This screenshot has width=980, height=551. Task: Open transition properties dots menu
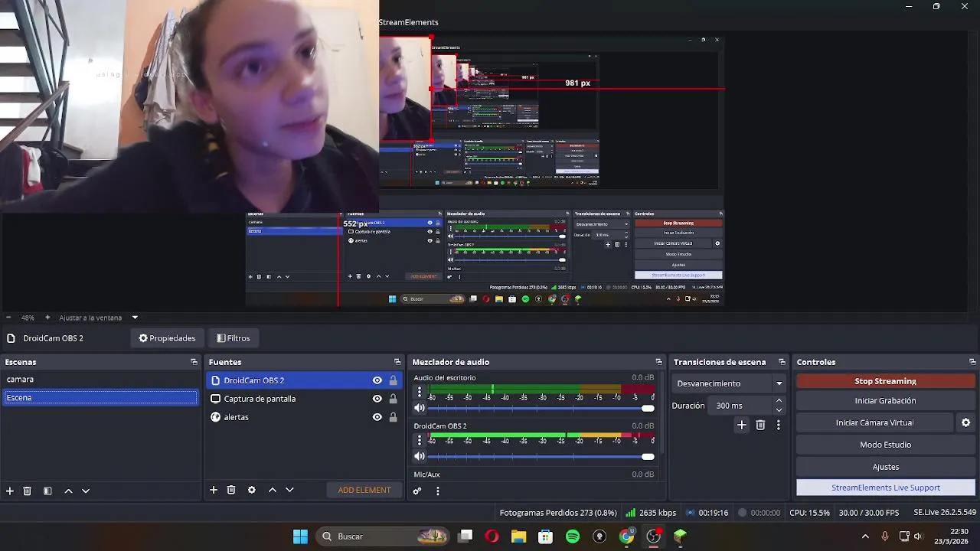tap(779, 425)
